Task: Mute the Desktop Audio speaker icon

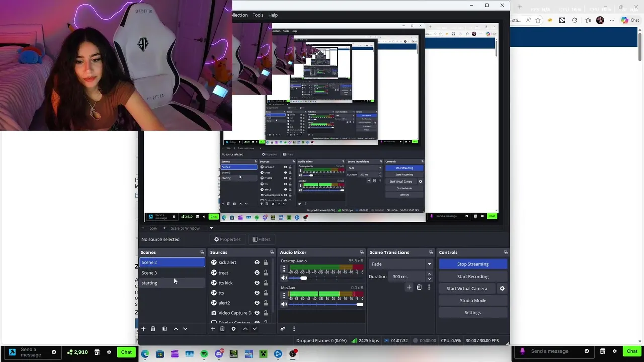Action: pyautogui.click(x=284, y=278)
